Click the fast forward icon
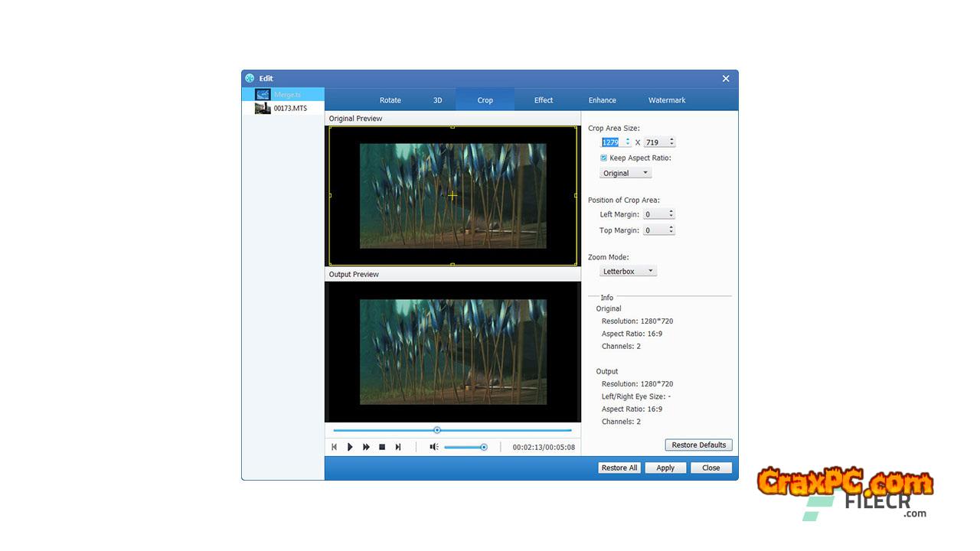This screenshot has width=980, height=551. [366, 447]
